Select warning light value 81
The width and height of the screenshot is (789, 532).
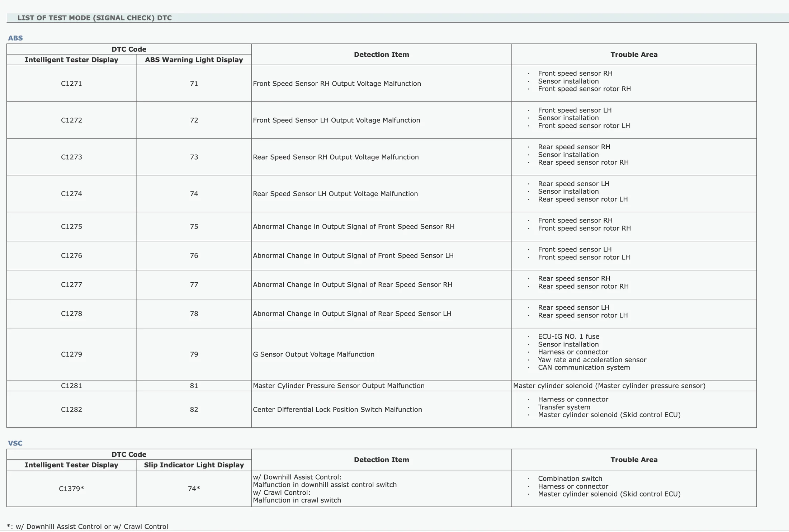tap(194, 386)
